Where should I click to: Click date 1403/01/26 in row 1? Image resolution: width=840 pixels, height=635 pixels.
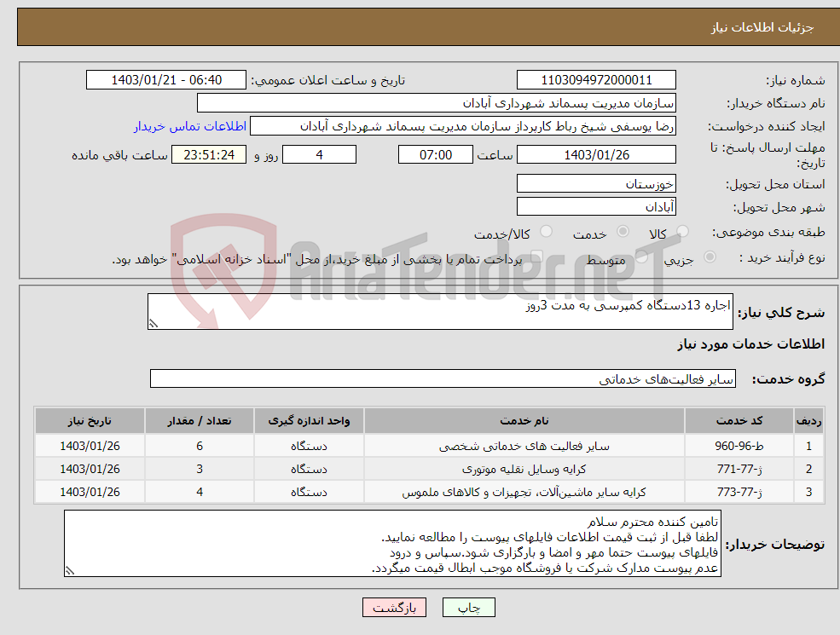point(90,446)
